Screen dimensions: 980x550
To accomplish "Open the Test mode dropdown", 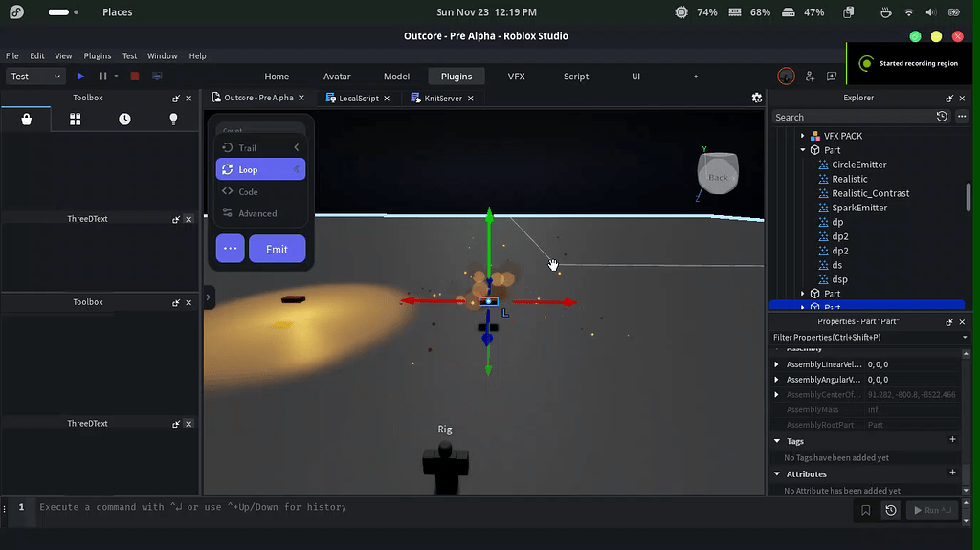I will pos(35,77).
